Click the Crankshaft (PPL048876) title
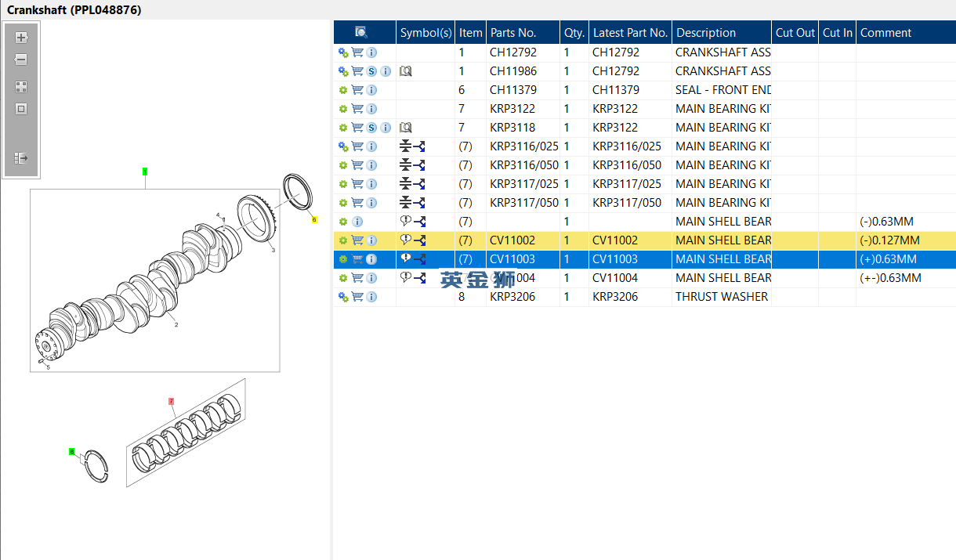Image resolution: width=956 pixels, height=560 pixels. pos(74,10)
